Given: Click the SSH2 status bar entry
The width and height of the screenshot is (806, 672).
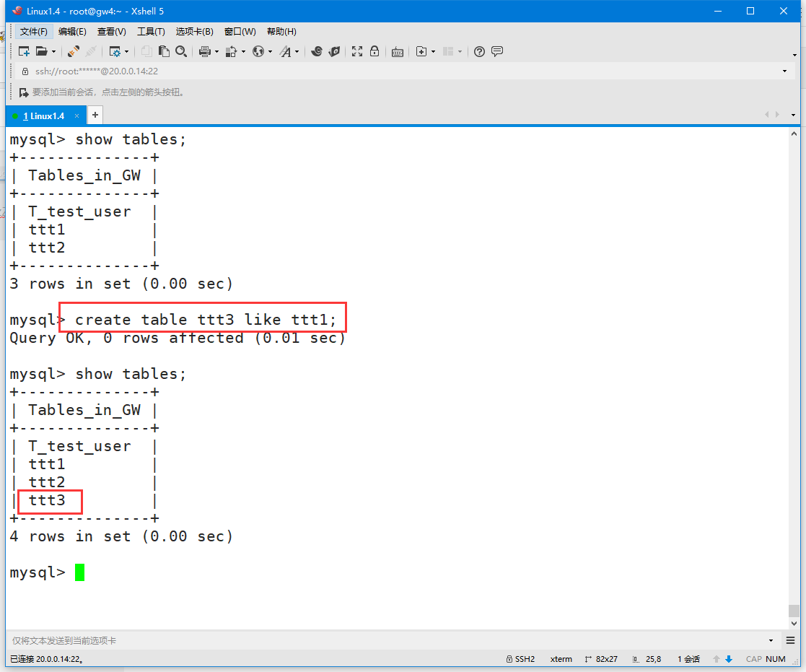Looking at the screenshot, I should coord(521,659).
